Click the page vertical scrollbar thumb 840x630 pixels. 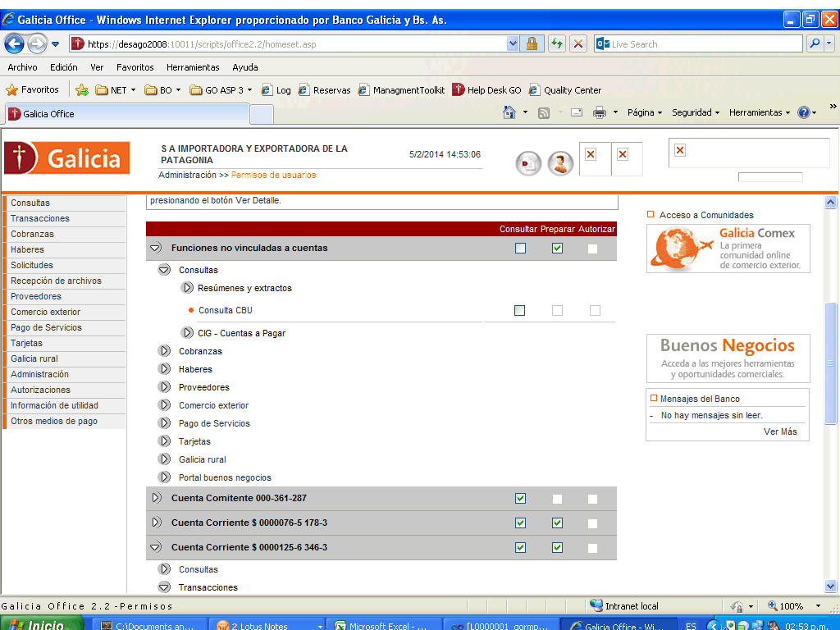click(831, 363)
